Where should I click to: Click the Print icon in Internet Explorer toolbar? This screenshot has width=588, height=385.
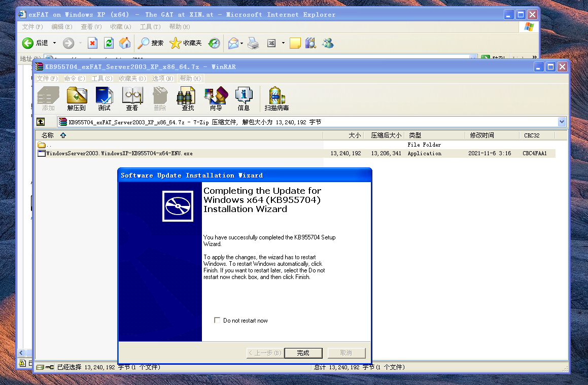pyautogui.click(x=254, y=43)
